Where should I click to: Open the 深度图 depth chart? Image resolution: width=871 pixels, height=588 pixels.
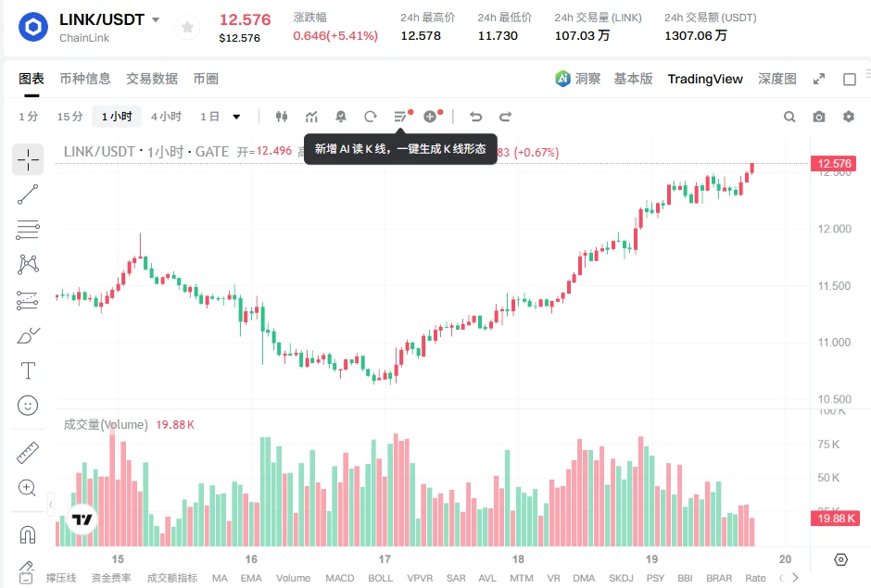pyautogui.click(x=777, y=79)
